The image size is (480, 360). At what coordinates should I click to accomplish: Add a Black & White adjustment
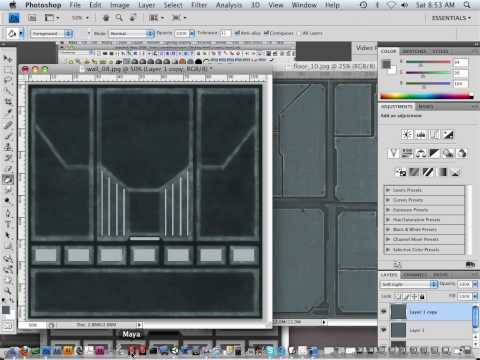pos(435,153)
